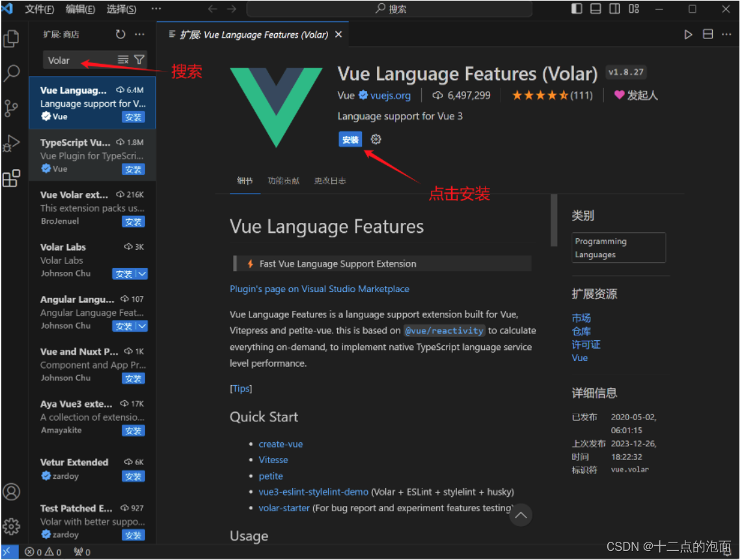
Task: Expand the install dropdown for Volar Labs
Action: (143, 273)
